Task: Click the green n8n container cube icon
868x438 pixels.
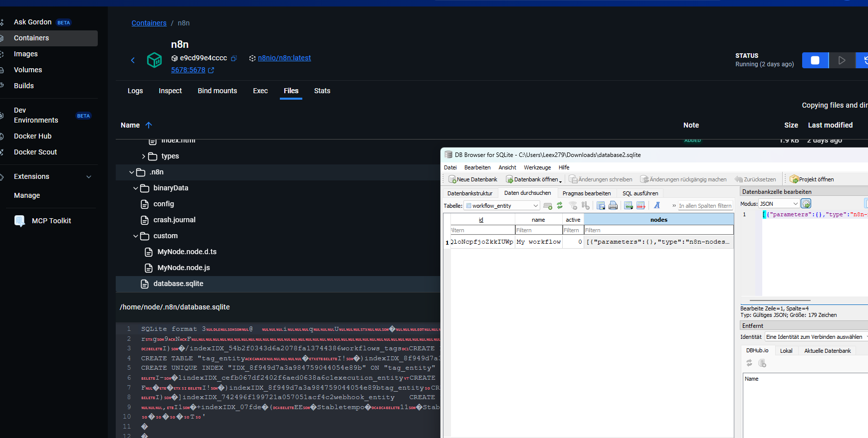Action: 155,60
